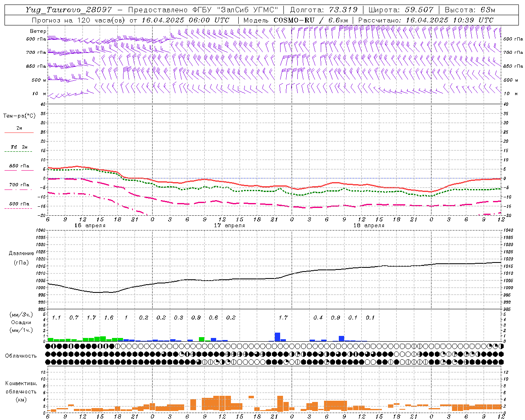The image size is (525, 420).
Task: Click the (мм/3ч.) precipitation unit label
Action: 21,315
